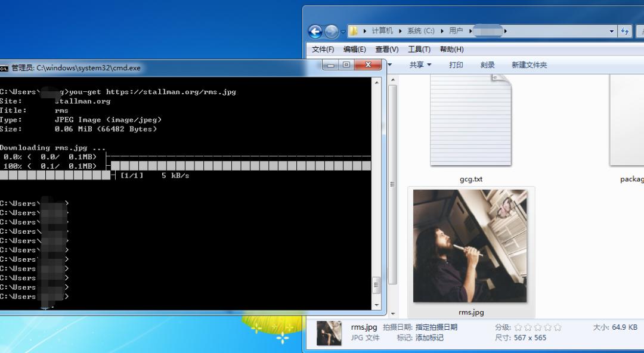Viewport: 644px width, 353px height.
Task: Click the Forward arrow in Explorer
Action: (x=332, y=32)
